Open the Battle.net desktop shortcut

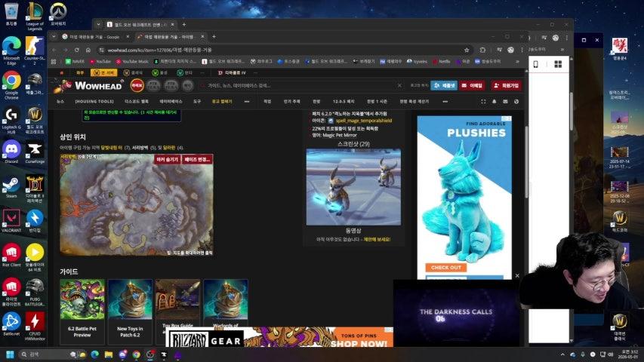[x=11, y=322]
